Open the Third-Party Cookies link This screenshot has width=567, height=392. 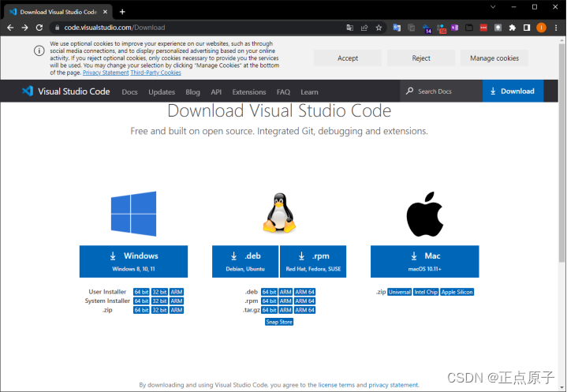pyautogui.click(x=156, y=73)
